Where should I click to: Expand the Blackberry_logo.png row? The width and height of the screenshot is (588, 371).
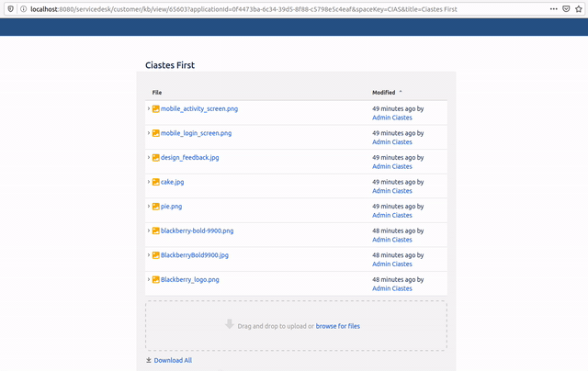coord(149,279)
